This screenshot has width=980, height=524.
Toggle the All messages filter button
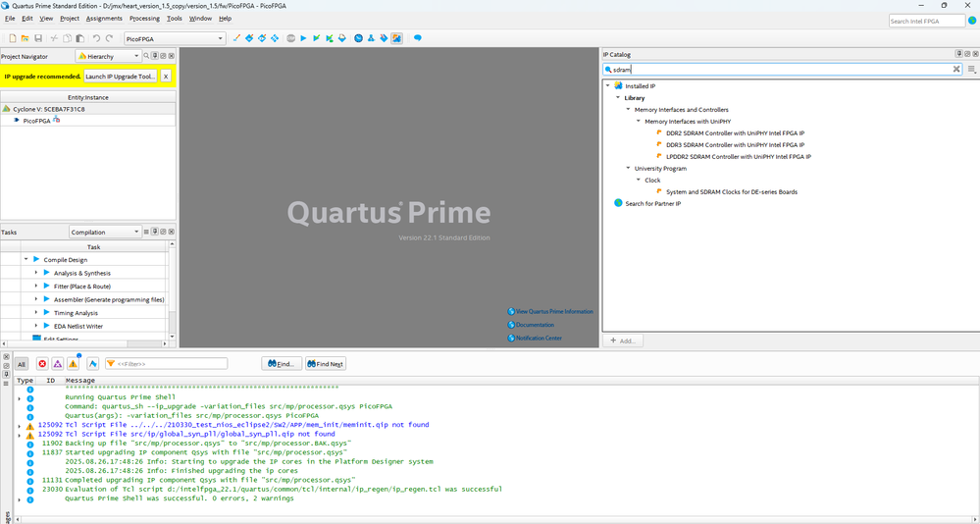coord(22,364)
